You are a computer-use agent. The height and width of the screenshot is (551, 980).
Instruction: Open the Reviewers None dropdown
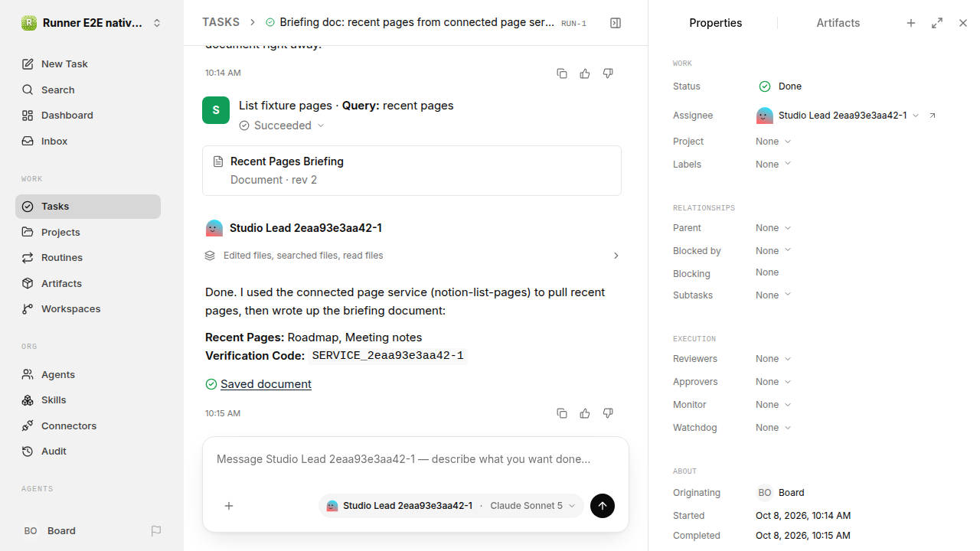click(773, 359)
